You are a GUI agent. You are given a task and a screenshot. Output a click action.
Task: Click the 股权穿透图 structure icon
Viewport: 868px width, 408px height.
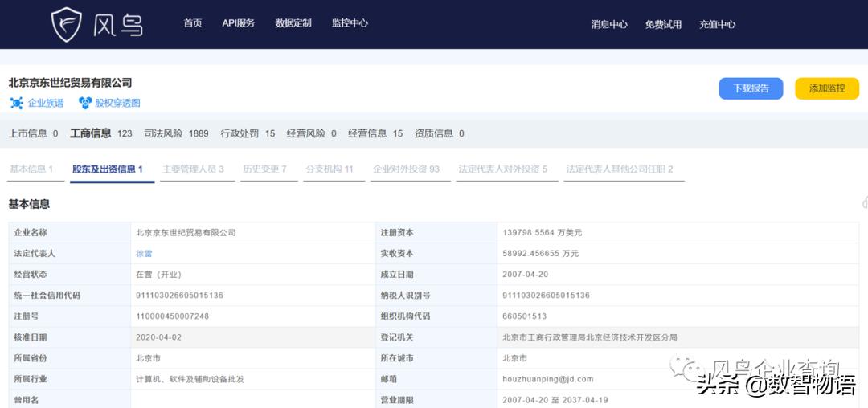click(x=85, y=103)
